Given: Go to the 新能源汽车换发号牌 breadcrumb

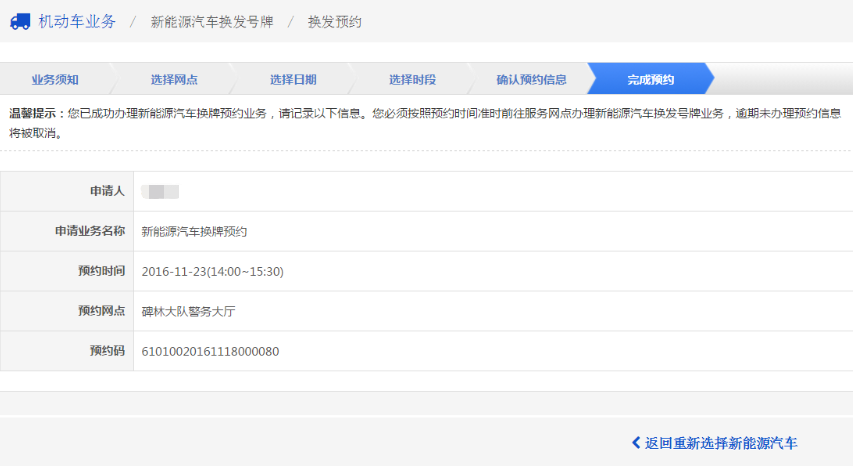Looking at the screenshot, I should point(211,22).
